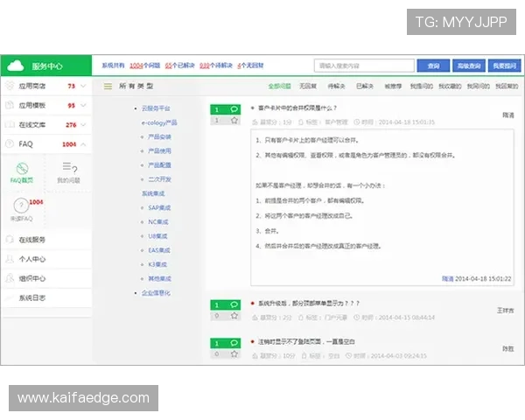Switch to 待解决 tab
The width and height of the screenshot is (525, 420).
[336, 86]
